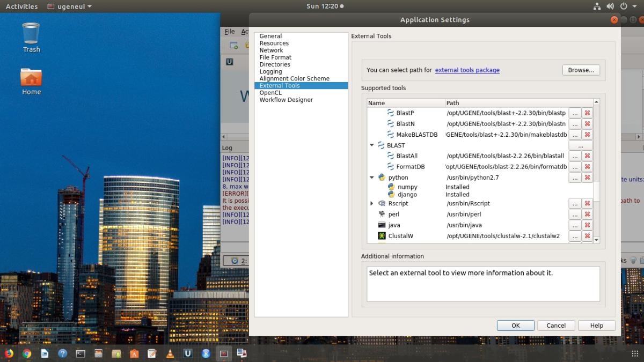Remove the perl path with red X
Screen dimensions: 644x362
(587, 215)
